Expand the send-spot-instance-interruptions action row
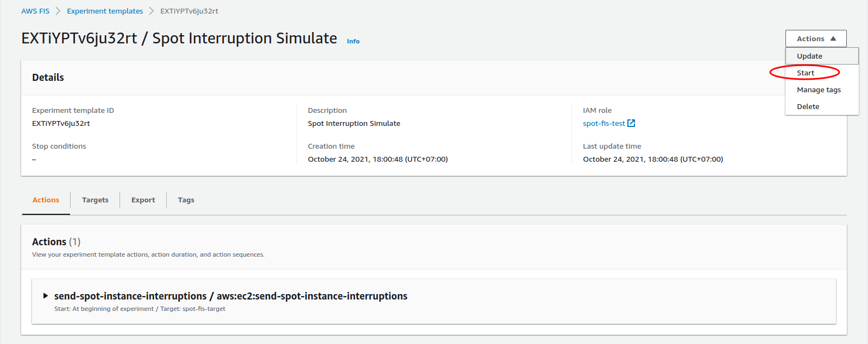Viewport: 868px width, 344px height. click(46, 296)
